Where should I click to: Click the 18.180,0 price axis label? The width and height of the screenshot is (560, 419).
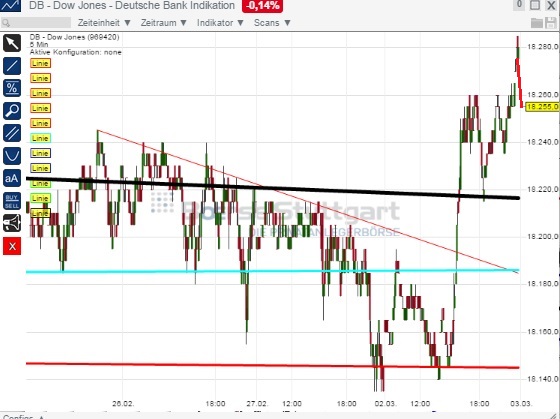pos(542,284)
